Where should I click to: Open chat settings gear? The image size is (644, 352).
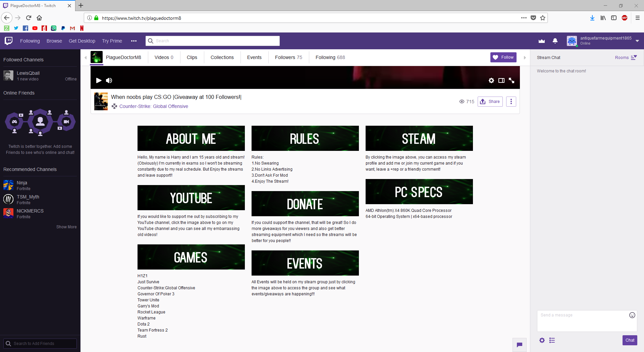coord(542,340)
